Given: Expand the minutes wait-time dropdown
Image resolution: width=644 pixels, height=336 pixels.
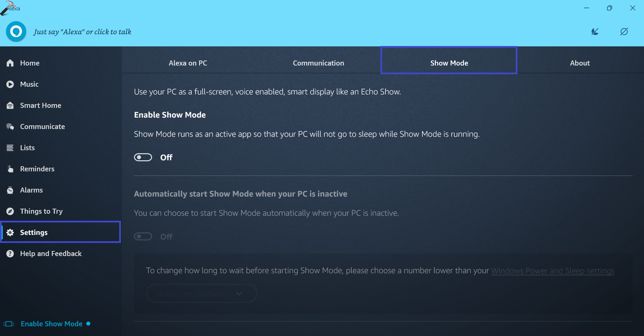Looking at the screenshot, I should (201, 293).
